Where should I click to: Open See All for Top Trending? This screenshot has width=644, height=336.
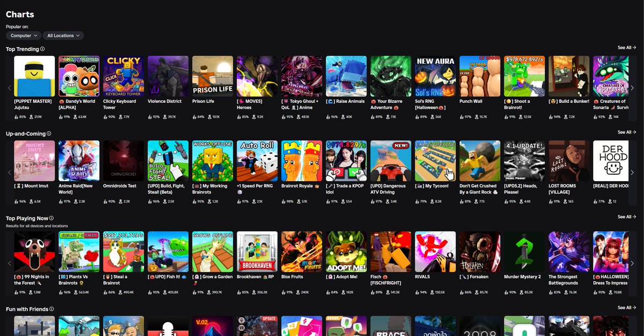[x=627, y=48]
